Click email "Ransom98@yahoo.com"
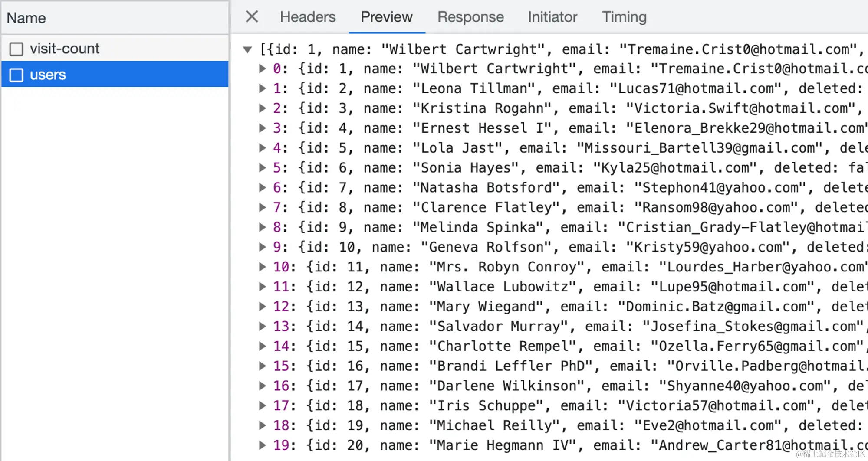Image resolution: width=868 pixels, height=461 pixels. coord(716,207)
